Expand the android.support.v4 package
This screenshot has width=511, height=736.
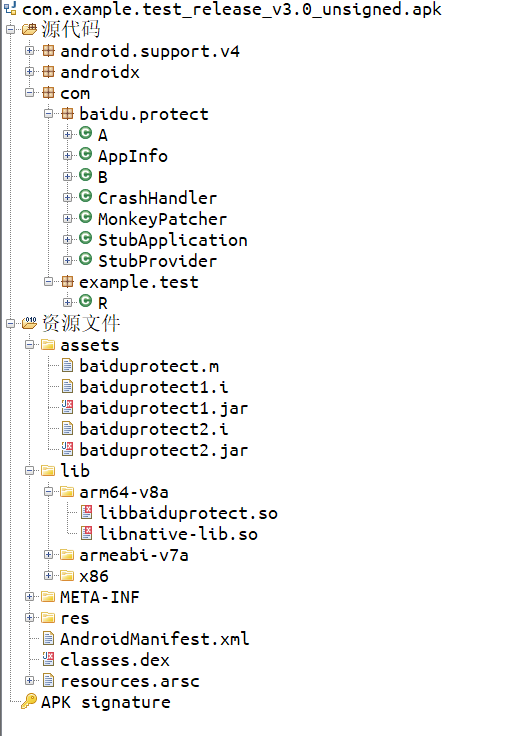30,50
